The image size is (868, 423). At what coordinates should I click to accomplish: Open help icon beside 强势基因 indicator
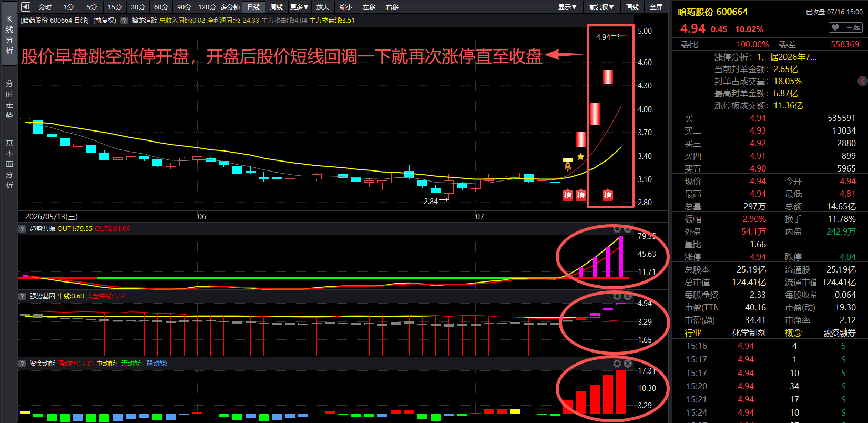click(22, 296)
